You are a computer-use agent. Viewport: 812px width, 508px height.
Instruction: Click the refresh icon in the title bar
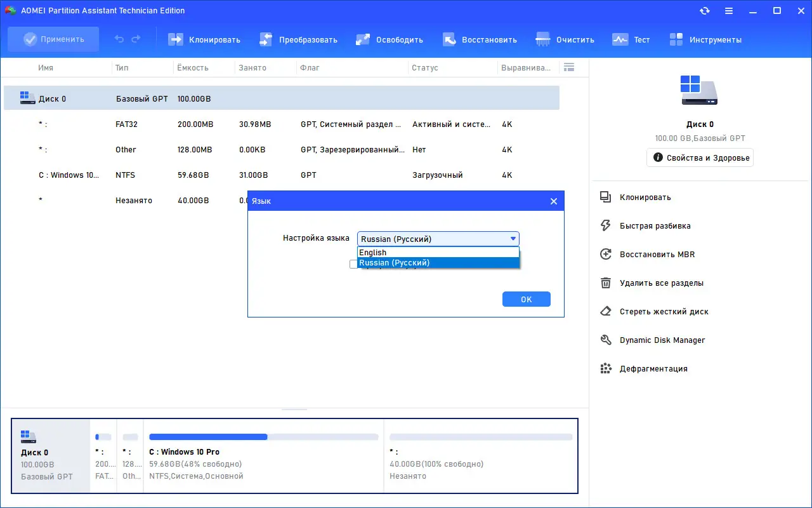click(704, 10)
